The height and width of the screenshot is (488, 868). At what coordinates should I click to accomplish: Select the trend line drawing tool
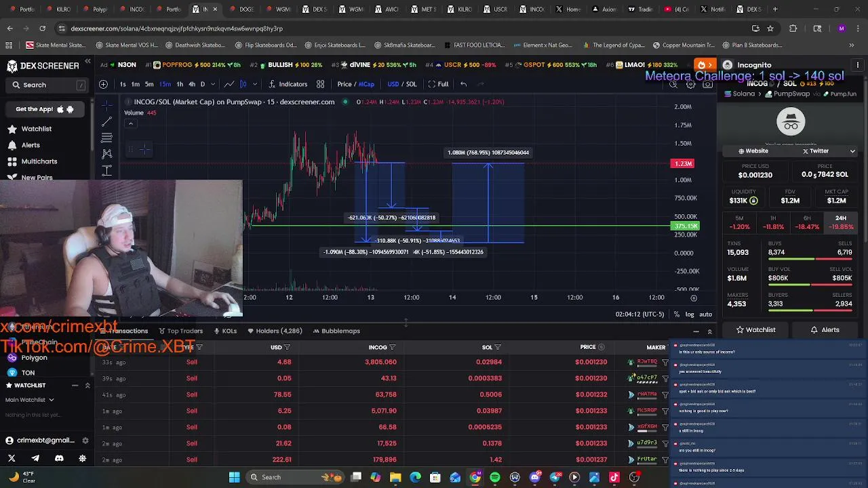(x=107, y=121)
